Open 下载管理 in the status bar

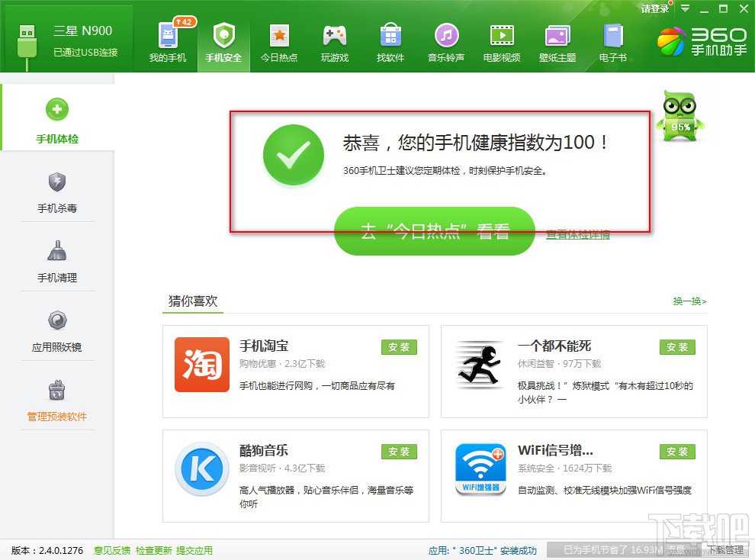725,550
